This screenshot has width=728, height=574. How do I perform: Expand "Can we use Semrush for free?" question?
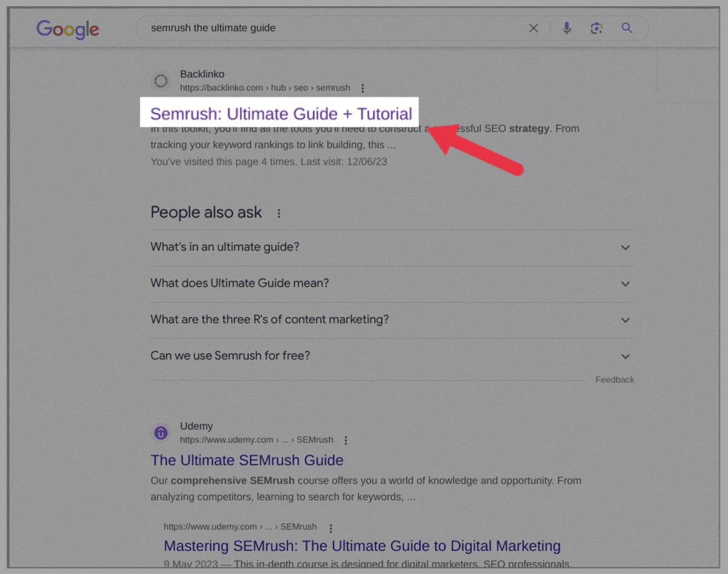pyautogui.click(x=392, y=356)
